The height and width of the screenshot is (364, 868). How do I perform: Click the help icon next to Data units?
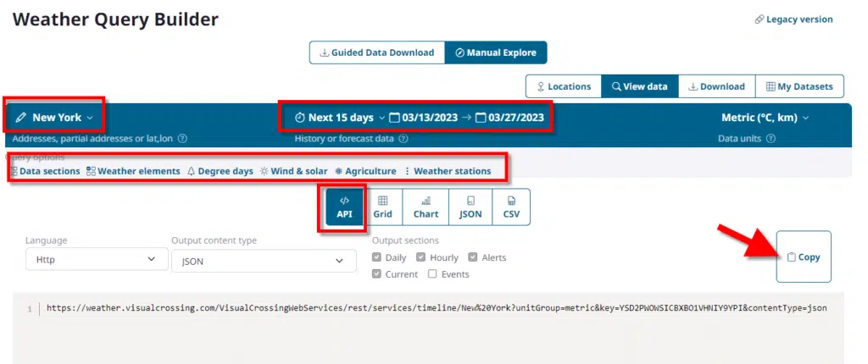772,139
